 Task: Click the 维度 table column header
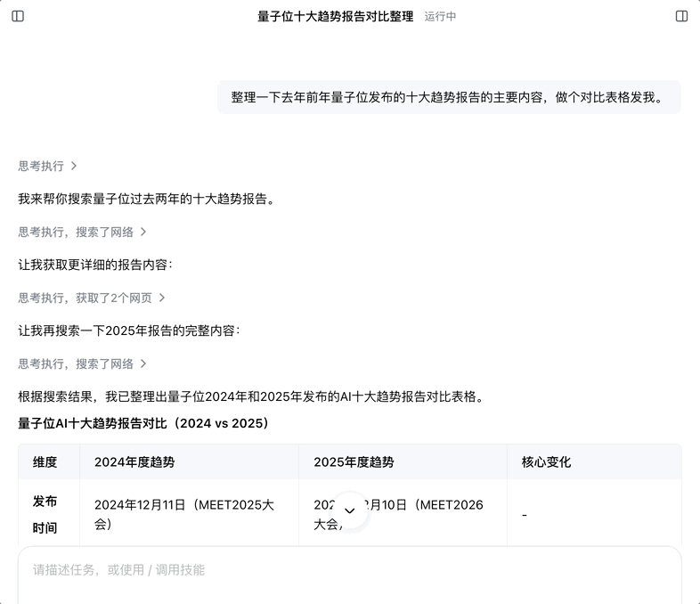[x=45, y=462]
